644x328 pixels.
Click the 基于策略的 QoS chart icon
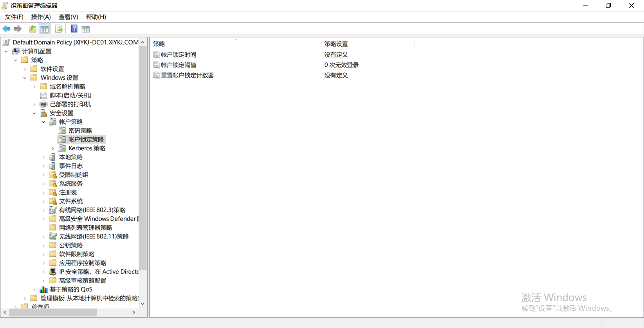tap(43, 289)
